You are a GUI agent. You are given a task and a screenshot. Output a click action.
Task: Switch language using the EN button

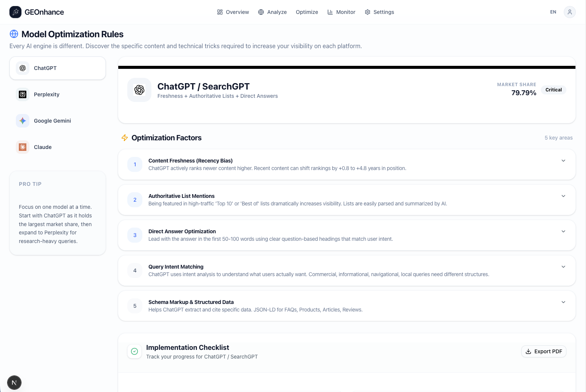(x=553, y=12)
